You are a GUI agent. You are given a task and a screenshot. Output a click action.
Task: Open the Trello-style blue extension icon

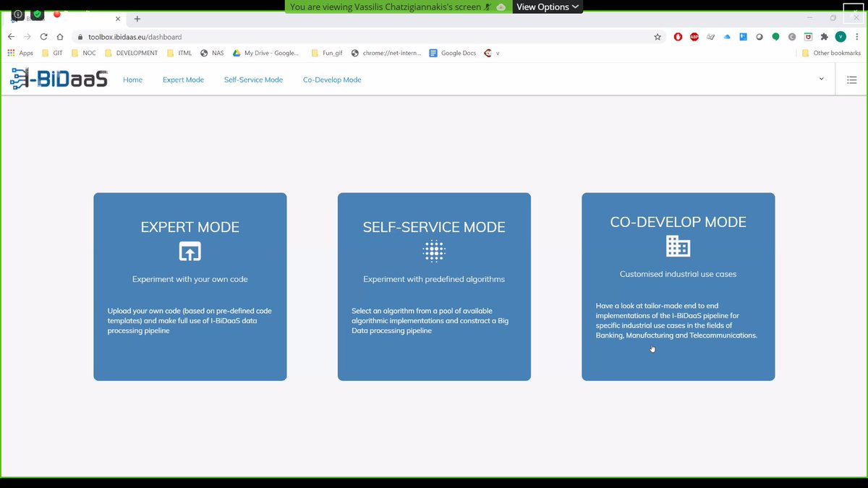(x=744, y=37)
